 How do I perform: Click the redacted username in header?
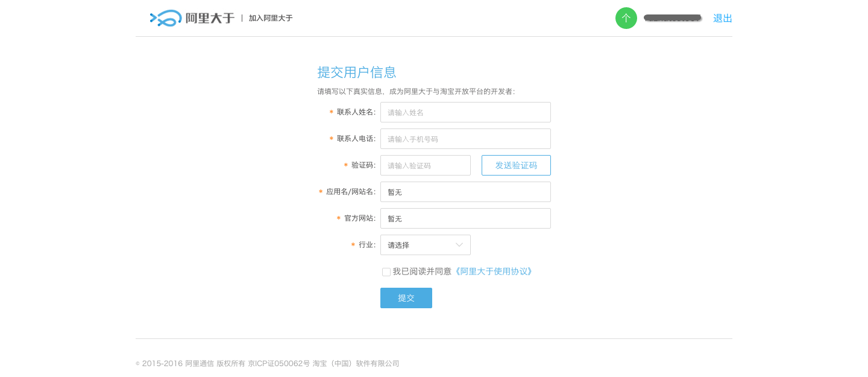pyautogui.click(x=672, y=18)
